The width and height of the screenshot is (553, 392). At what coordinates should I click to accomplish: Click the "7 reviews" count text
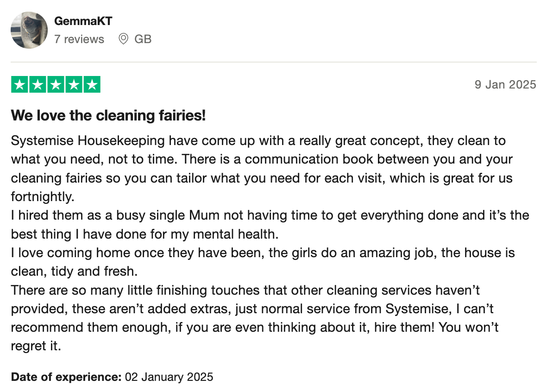(x=79, y=39)
